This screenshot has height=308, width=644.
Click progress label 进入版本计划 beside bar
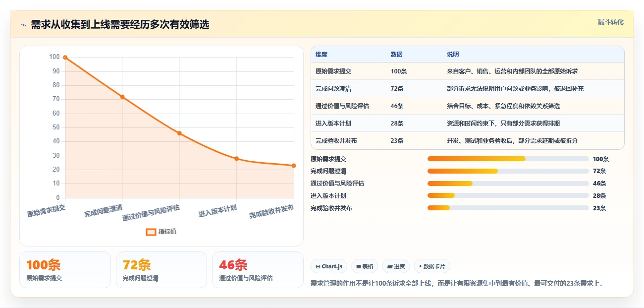coord(328,196)
